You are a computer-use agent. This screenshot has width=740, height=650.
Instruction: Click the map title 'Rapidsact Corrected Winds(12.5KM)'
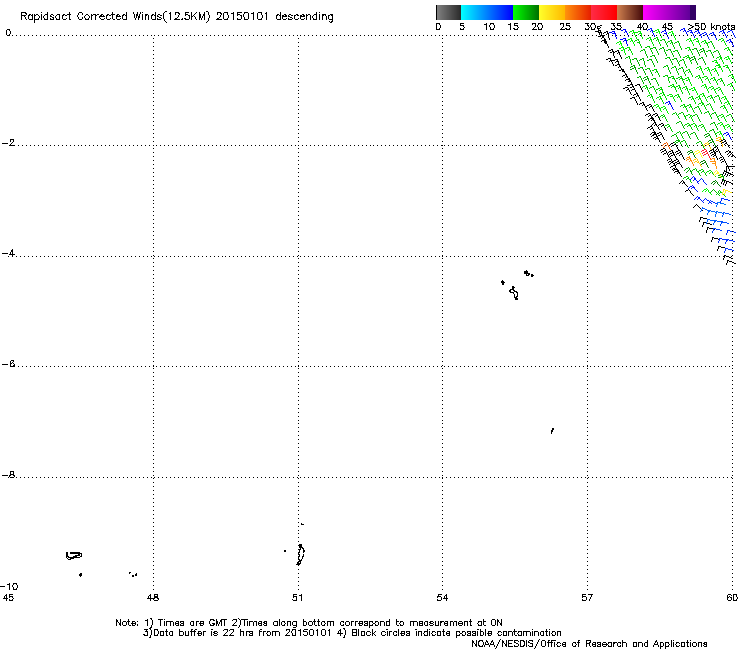(x=115, y=17)
